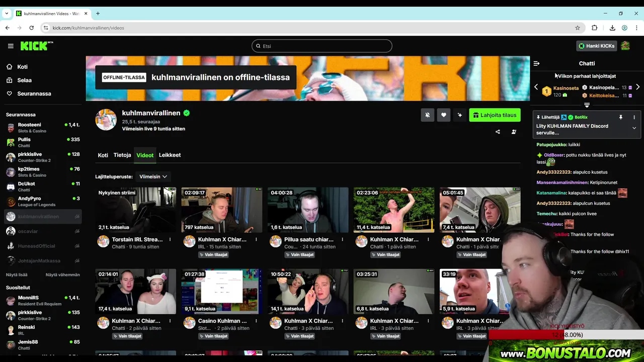Click the Hanki KICKs button

click(596, 46)
